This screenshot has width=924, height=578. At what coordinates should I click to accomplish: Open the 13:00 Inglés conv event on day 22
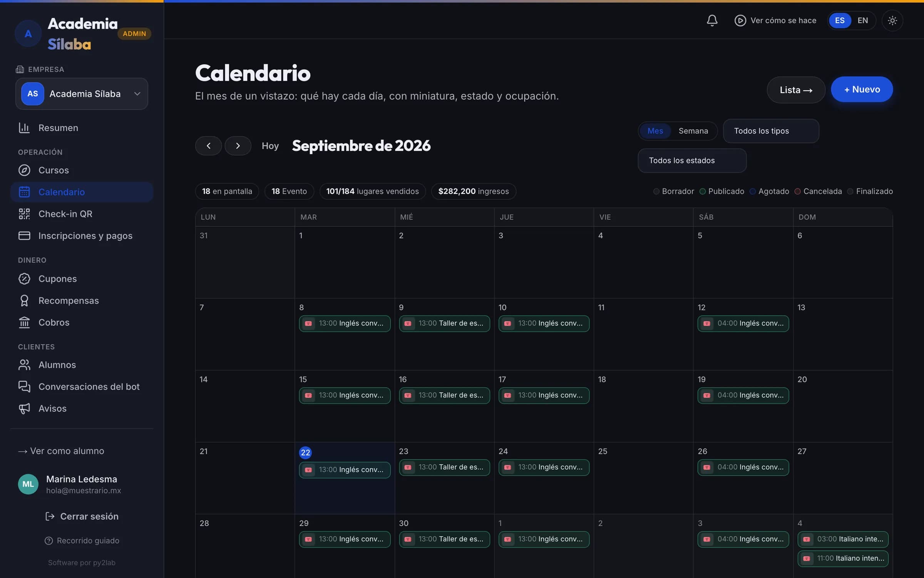point(345,470)
